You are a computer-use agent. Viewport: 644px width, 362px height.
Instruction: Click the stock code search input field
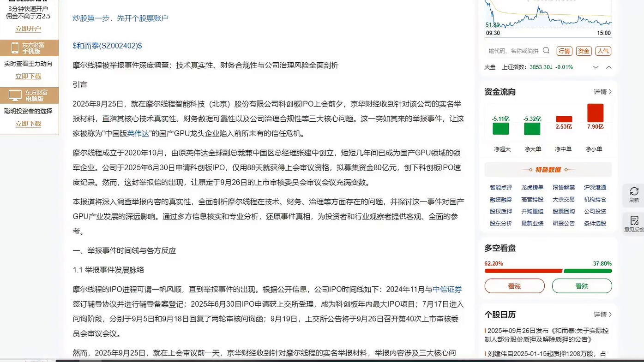pos(508,51)
